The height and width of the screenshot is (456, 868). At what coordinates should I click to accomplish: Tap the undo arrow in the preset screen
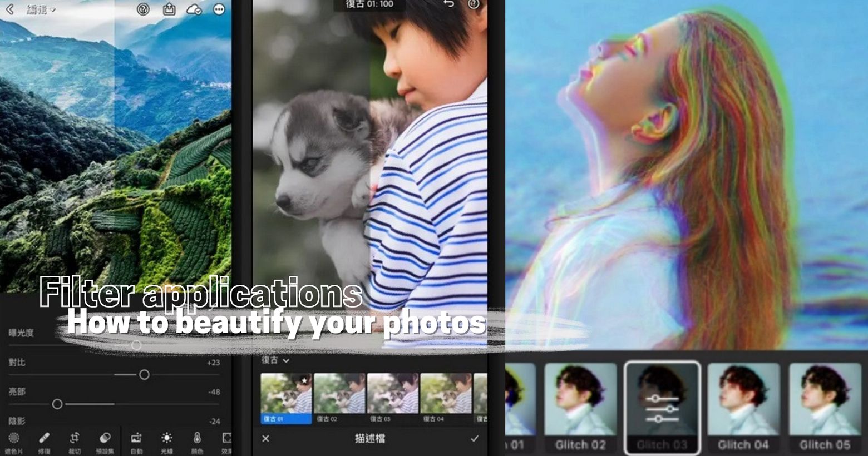[448, 4]
